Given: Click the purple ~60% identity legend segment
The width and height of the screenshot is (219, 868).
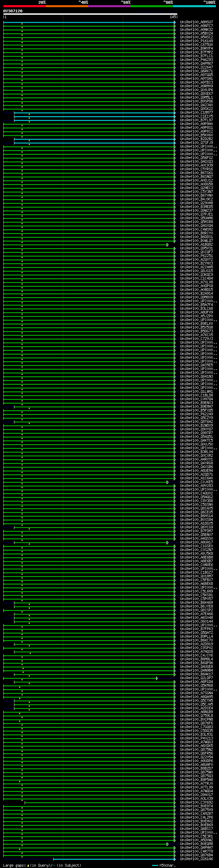Looking at the screenshot, I should tap(109, 6).
